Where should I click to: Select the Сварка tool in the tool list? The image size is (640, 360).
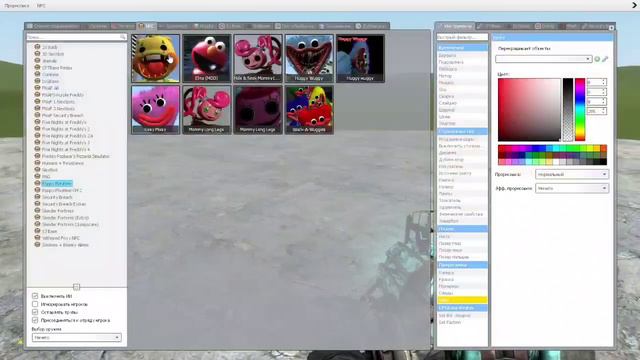click(x=462, y=96)
